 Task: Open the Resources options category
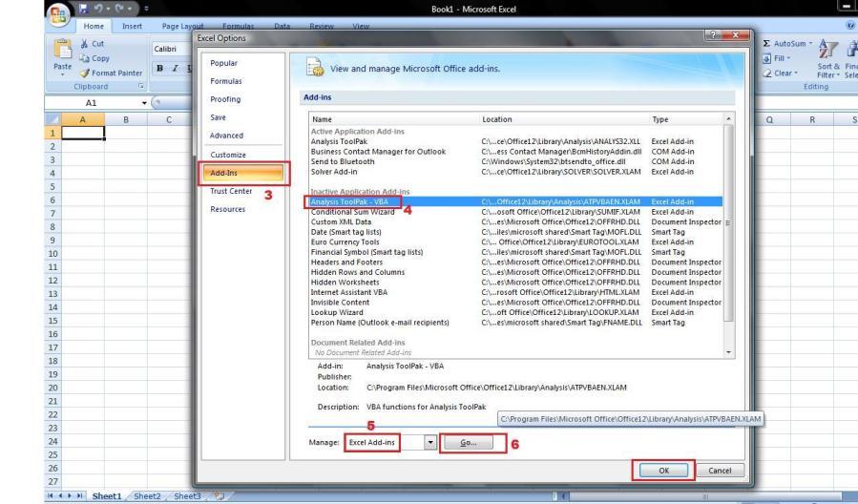(228, 209)
